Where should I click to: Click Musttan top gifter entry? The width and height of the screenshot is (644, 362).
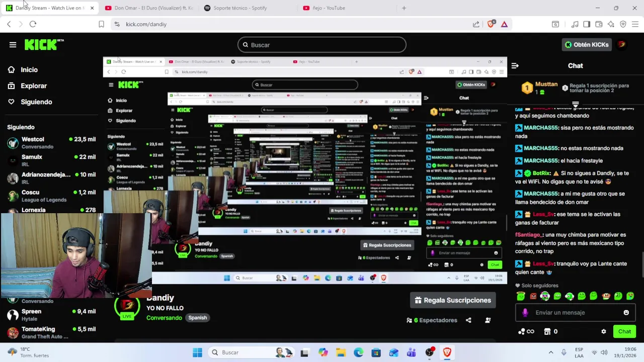[x=539, y=88]
